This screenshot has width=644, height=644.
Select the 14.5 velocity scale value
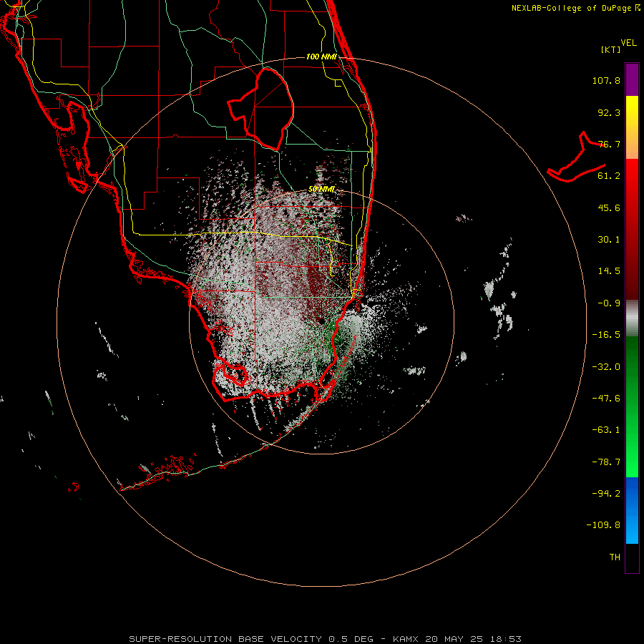pyautogui.click(x=609, y=271)
